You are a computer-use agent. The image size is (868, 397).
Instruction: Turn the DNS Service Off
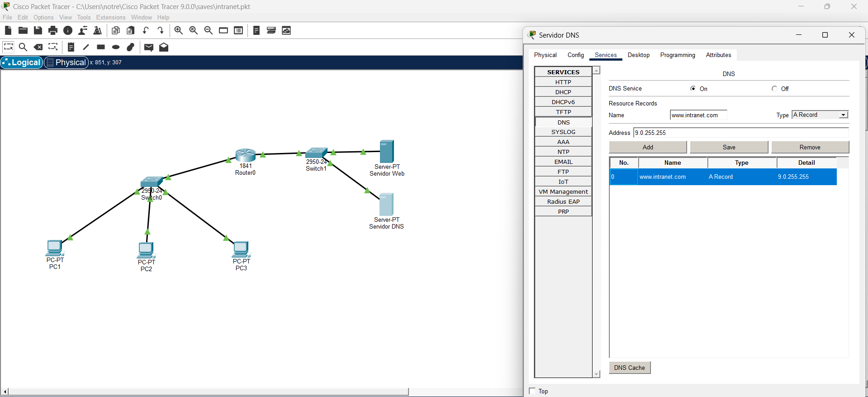(774, 89)
